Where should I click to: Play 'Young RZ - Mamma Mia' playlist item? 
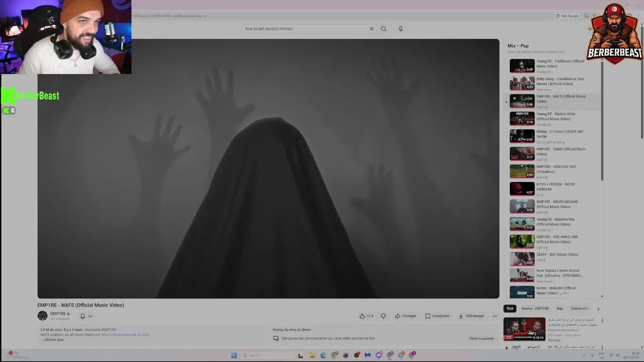pyautogui.click(x=553, y=224)
